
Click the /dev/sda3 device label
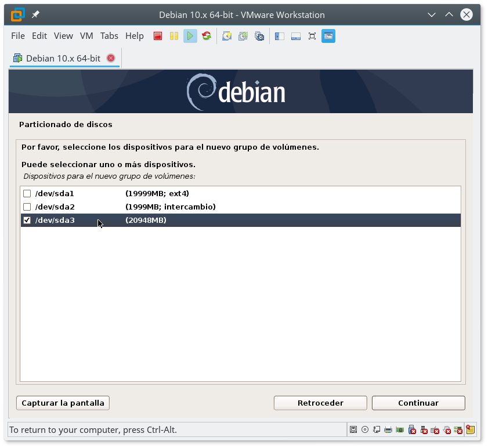coord(55,221)
